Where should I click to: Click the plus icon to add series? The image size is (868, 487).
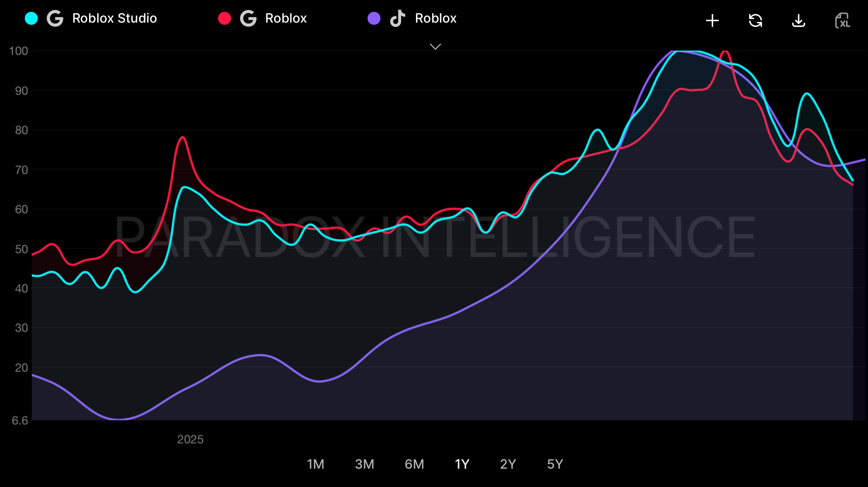pyautogui.click(x=712, y=20)
